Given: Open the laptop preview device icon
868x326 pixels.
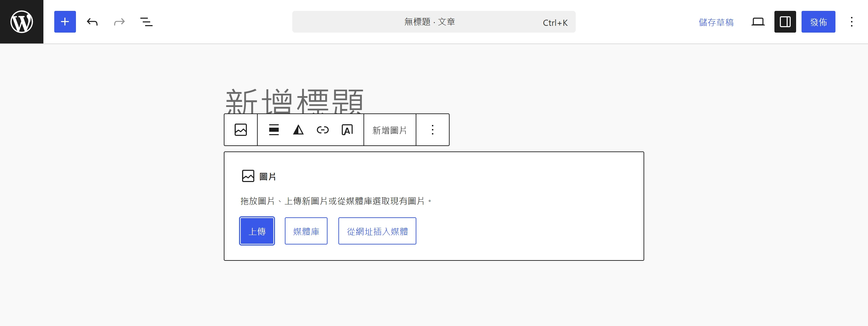Looking at the screenshot, I should pos(758,22).
